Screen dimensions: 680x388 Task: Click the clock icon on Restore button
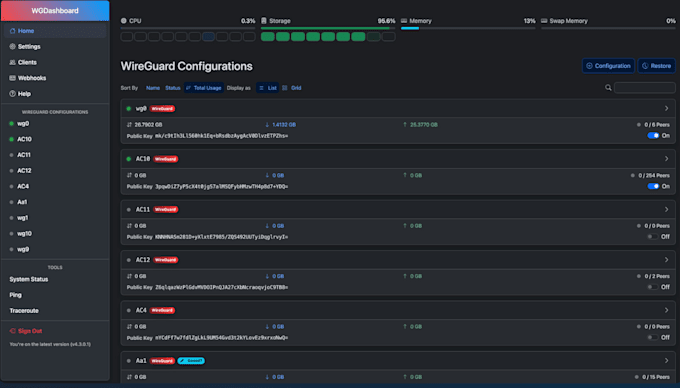(645, 66)
